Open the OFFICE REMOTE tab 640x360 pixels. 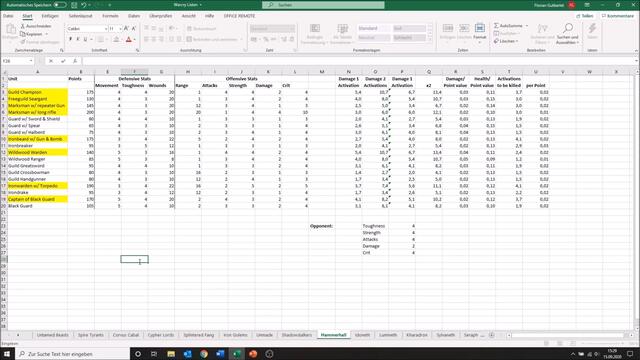click(x=239, y=16)
